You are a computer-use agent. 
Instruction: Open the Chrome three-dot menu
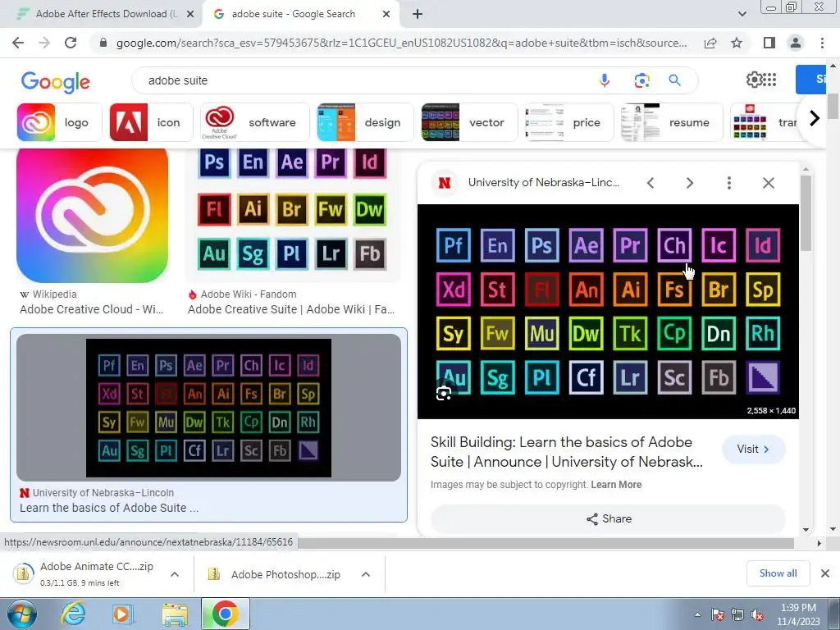[822, 43]
